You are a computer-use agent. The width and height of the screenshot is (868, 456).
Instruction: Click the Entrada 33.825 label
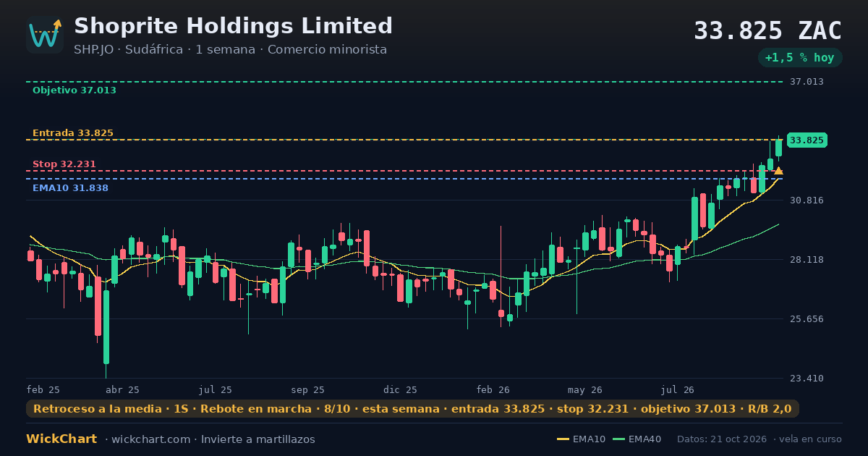73,133
